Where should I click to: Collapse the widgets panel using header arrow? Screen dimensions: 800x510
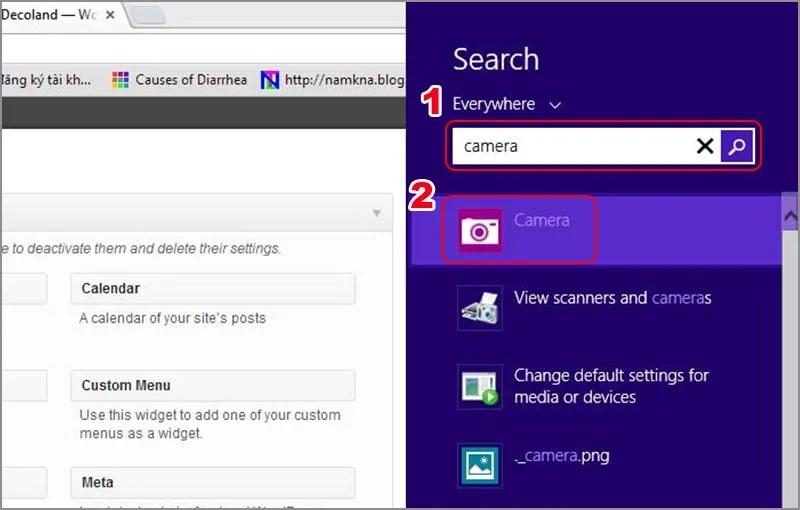point(377,213)
